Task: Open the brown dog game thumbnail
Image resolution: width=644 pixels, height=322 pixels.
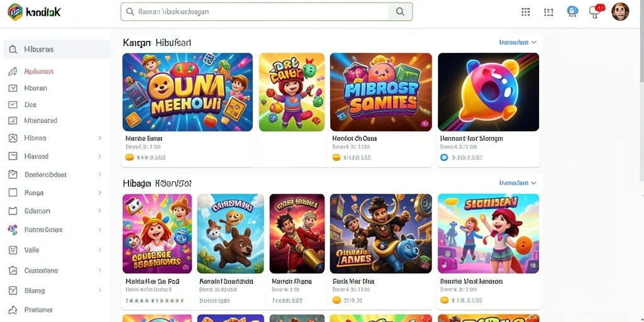Action: click(230, 234)
